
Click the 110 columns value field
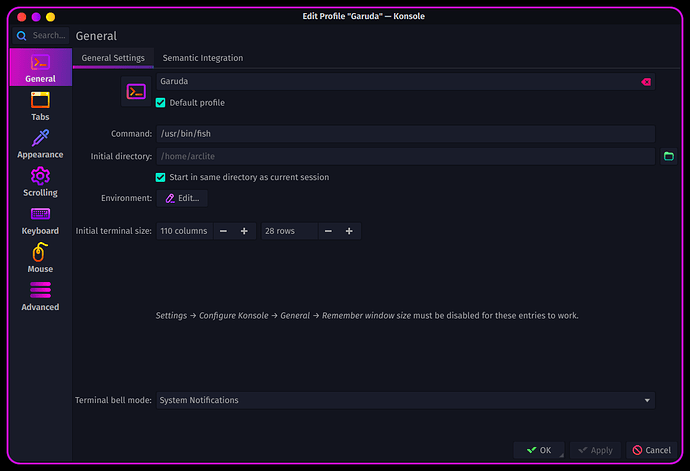[185, 231]
